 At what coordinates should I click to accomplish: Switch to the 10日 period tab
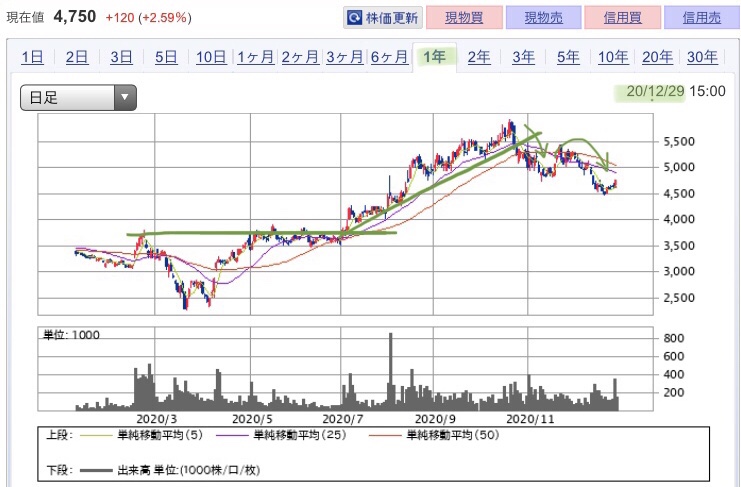211,57
